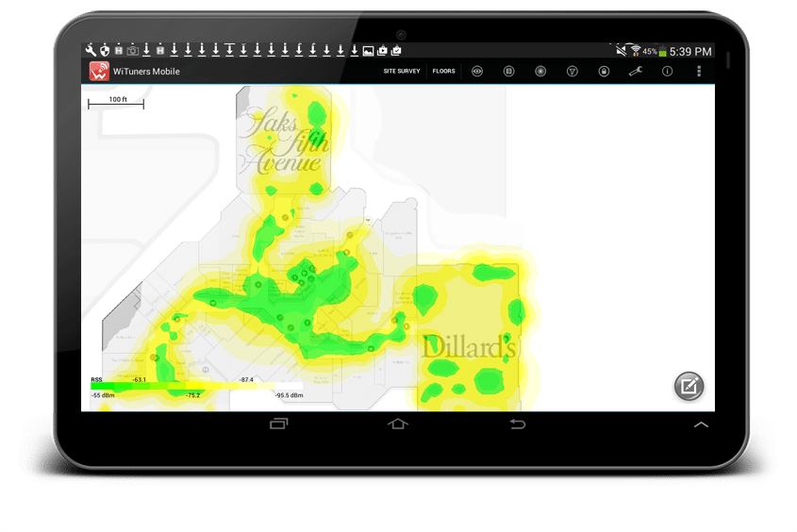
Task: Tap the WiTuners Mobile title text
Action: tap(146, 72)
